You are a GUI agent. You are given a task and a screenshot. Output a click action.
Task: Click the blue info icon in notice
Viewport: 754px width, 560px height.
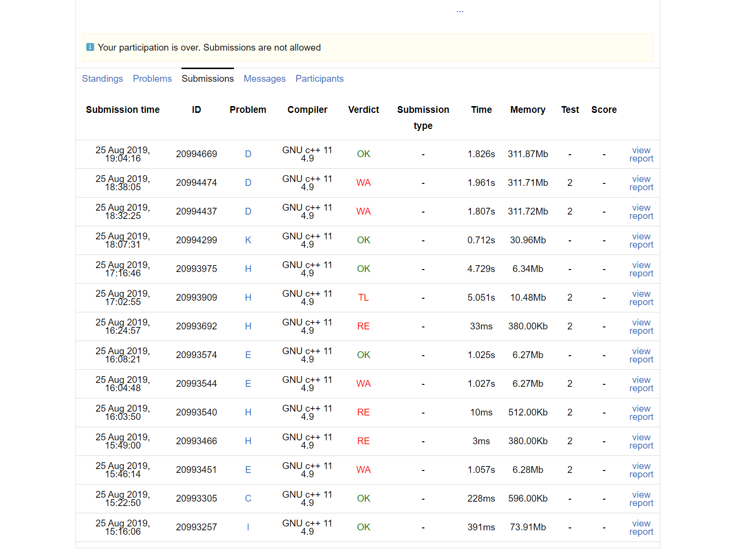click(90, 47)
